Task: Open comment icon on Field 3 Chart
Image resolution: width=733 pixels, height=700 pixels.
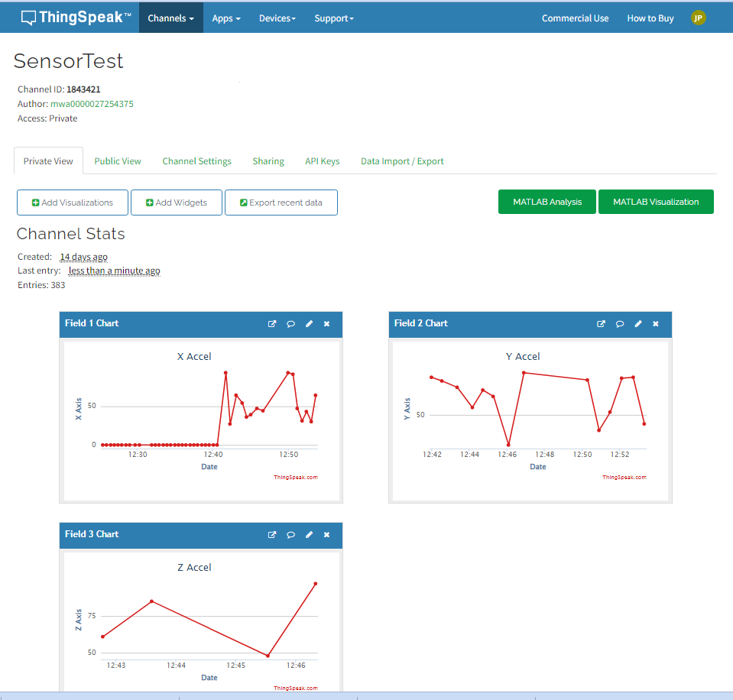Action: [x=290, y=535]
